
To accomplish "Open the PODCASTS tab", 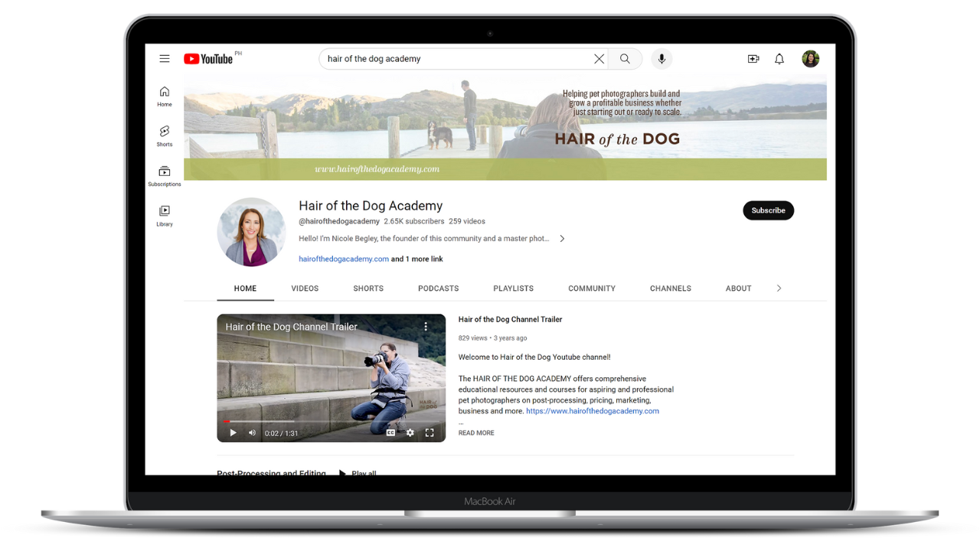I will (439, 289).
